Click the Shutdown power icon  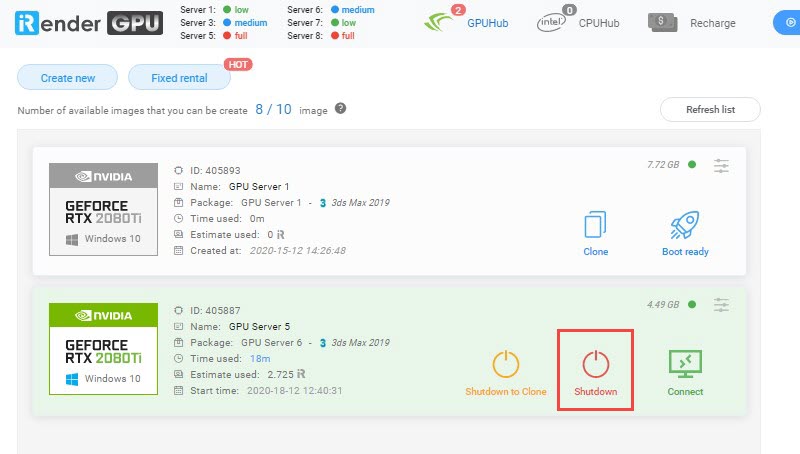coord(595,364)
